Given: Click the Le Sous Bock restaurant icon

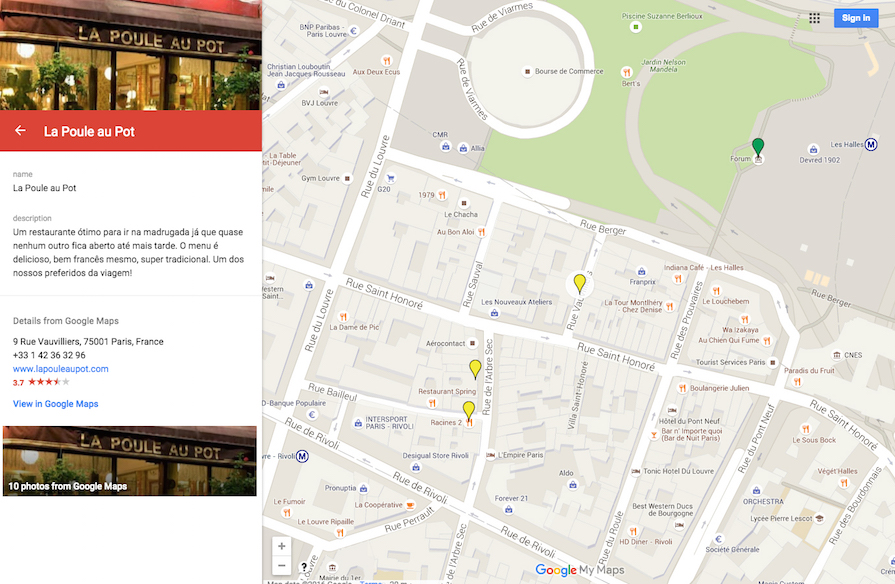Looking at the screenshot, I should pyautogui.click(x=805, y=429).
